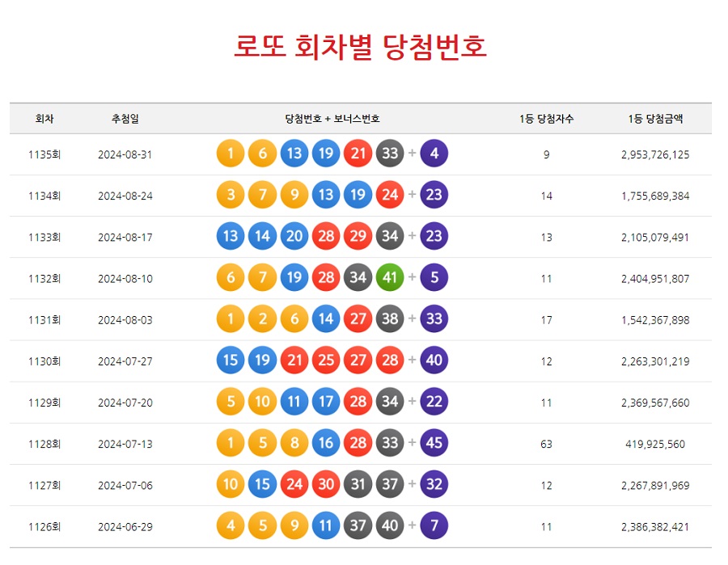The image size is (728, 565).
Task: Click bonus ball 45 in draw 1128
Action: tap(433, 443)
